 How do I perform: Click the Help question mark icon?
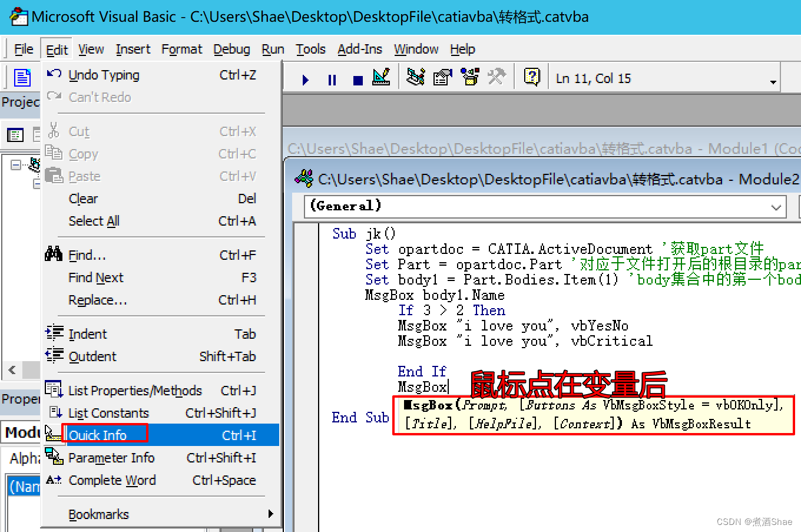[x=532, y=77]
